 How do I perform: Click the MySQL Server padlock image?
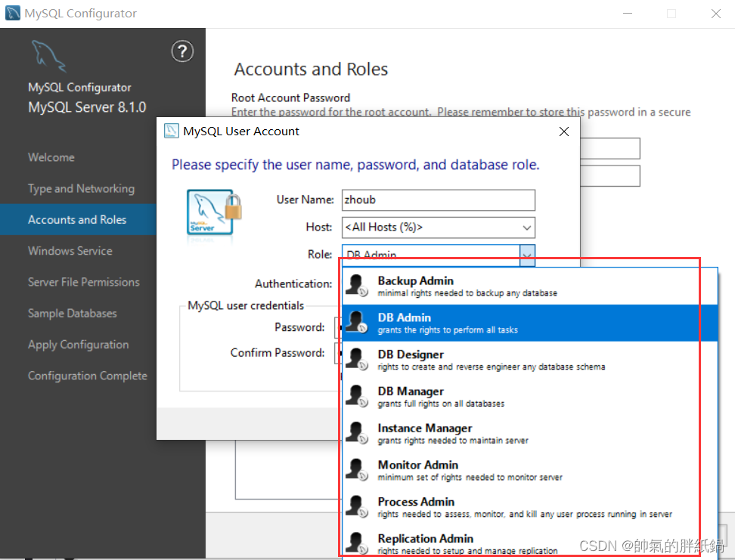click(214, 212)
